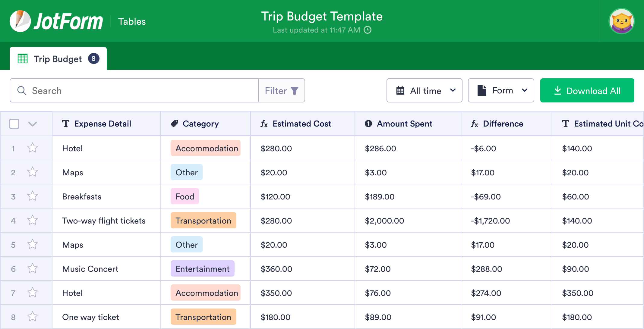Click the Estimated Cost formula fx icon
644x329 pixels.
click(264, 124)
